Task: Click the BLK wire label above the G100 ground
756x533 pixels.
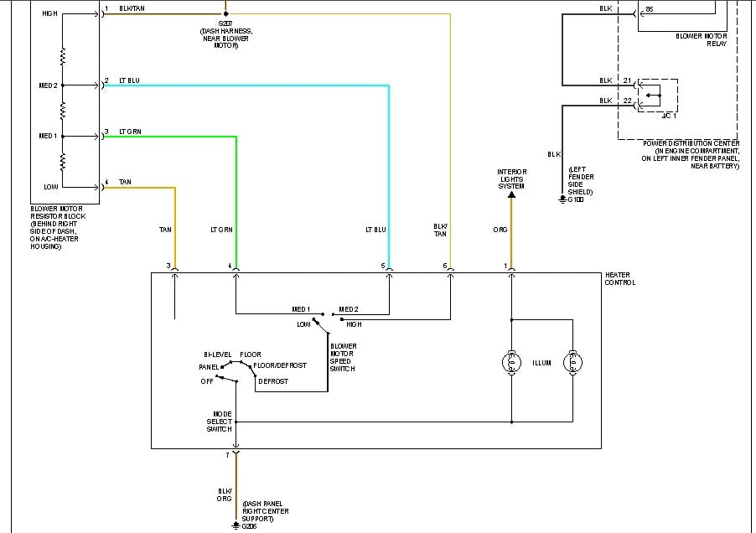Action: coord(554,154)
